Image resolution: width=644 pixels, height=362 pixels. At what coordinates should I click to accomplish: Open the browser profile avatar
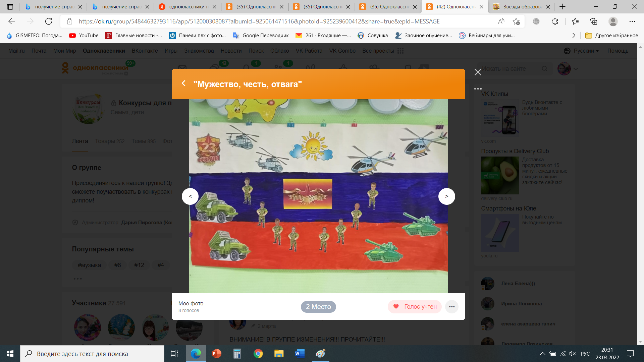click(613, 21)
